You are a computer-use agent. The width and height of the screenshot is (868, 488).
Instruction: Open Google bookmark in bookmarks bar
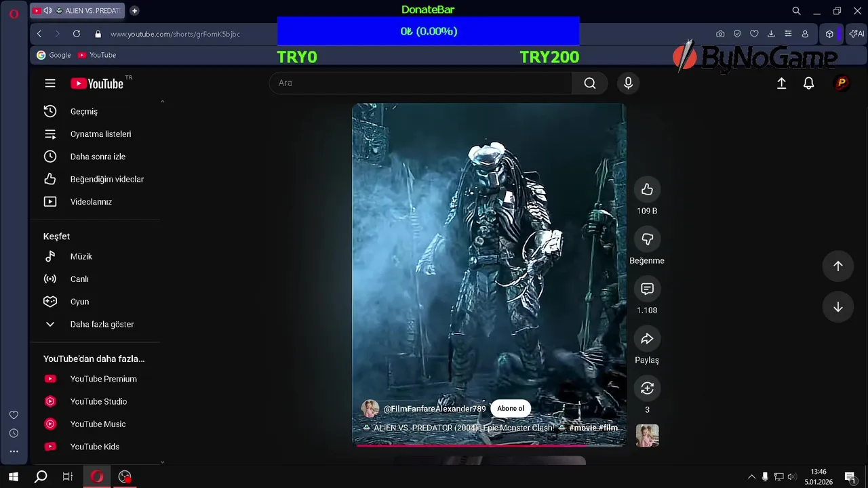[x=54, y=55]
